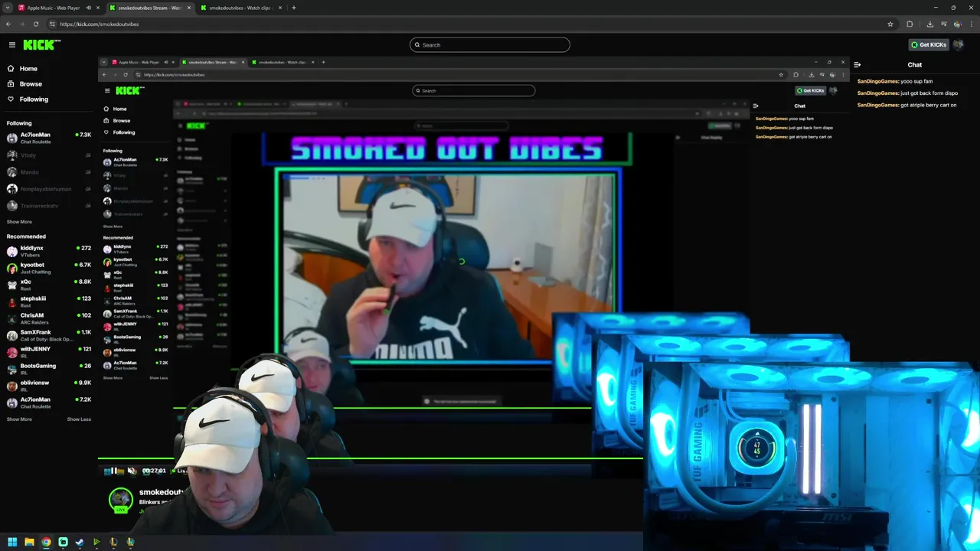Switch to smokedoutvibes Stream tab
The height and width of the screenshot is (551, 980).
point(149,8)
